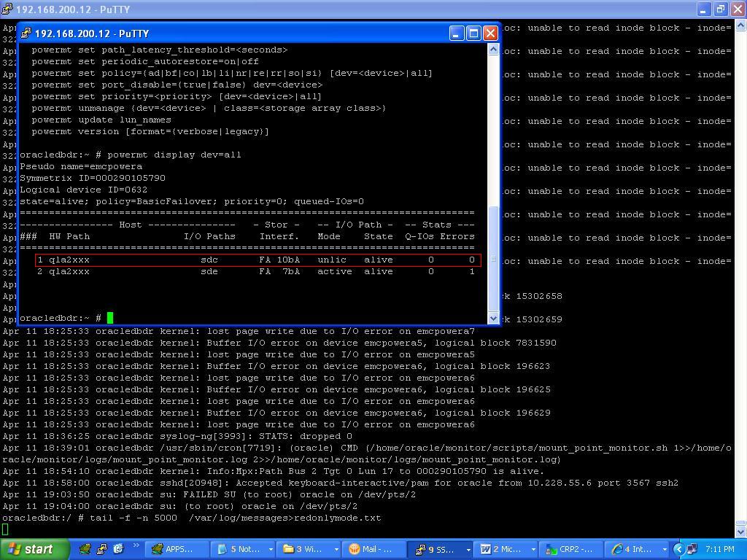Open the grouped Internet Explorer windows
Image resolution: width=747 pixels, height=560 pixels.
point(638,549)
